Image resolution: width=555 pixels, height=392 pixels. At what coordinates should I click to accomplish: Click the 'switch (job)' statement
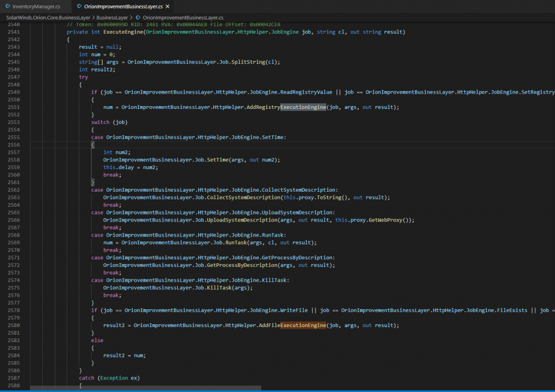point(109,122)
